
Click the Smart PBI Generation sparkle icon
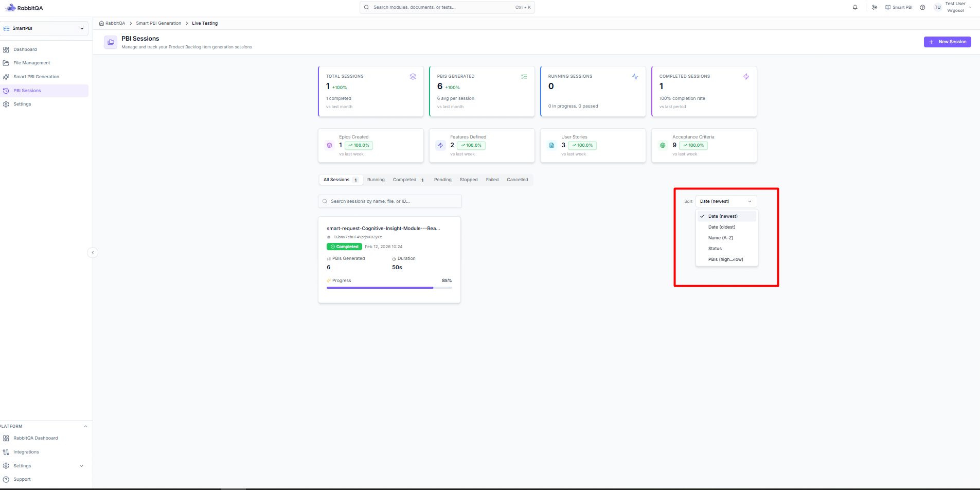tap(6, 77)
